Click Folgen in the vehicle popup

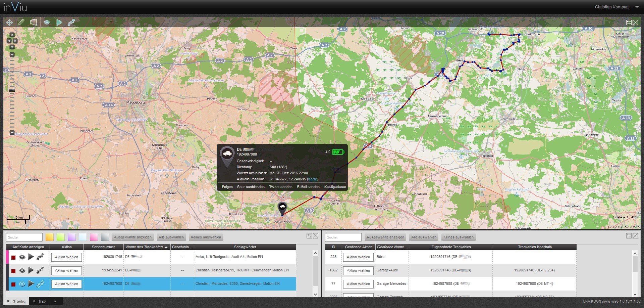(x=227, y=187)
